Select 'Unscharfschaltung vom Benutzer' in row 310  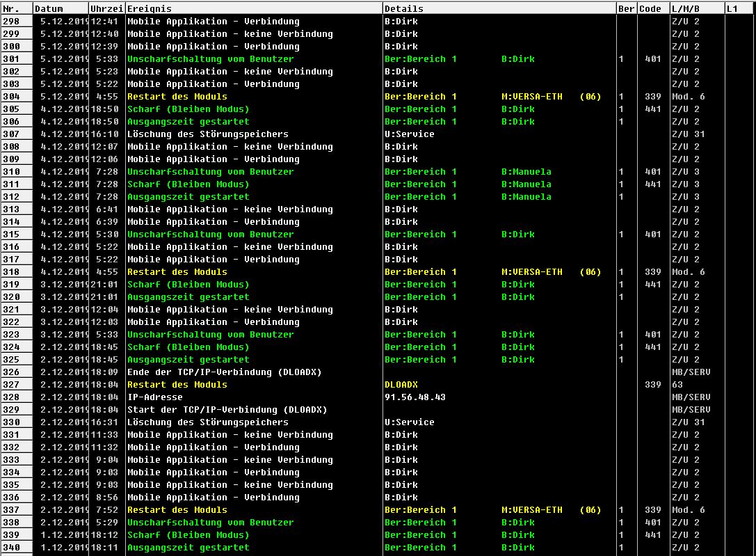point(210,171)
